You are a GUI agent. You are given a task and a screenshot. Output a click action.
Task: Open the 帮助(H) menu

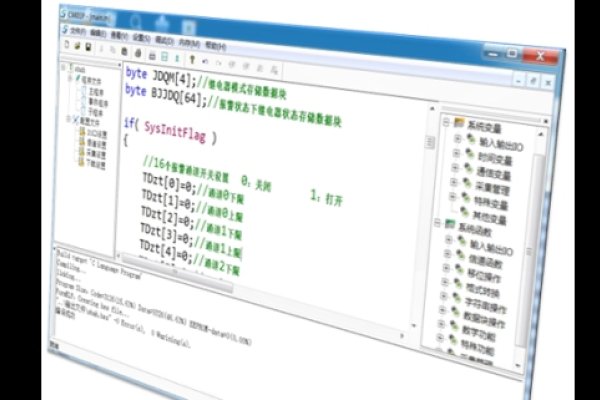pos(216,46)
